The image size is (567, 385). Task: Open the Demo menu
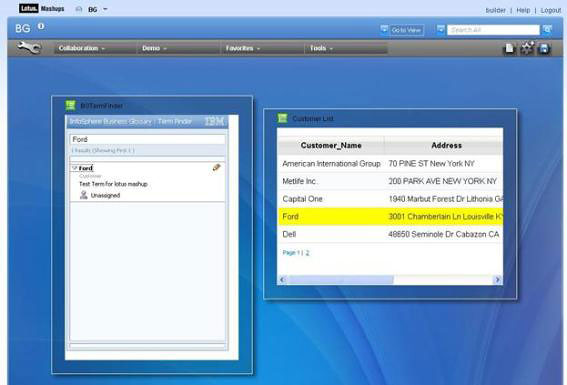[154, 48]
